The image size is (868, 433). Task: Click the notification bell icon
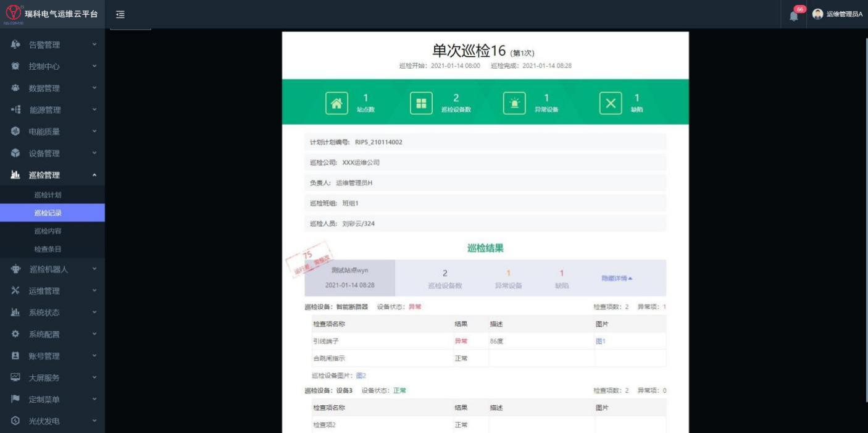point(794,15)
